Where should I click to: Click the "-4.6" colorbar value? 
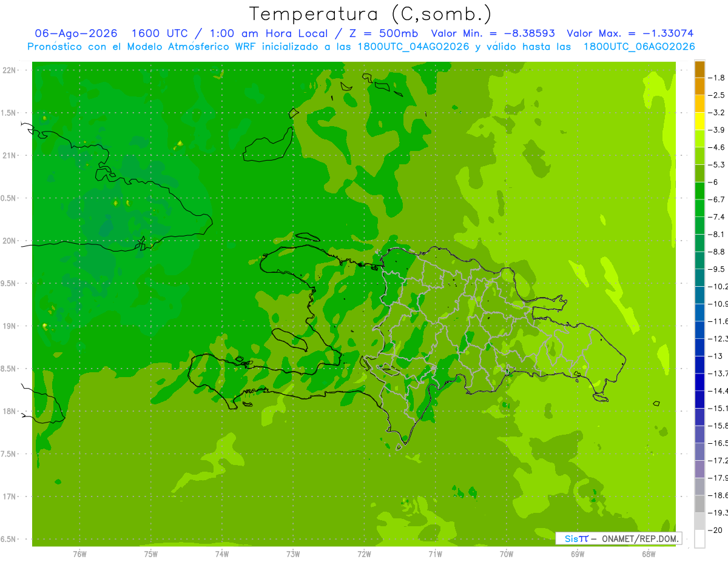pos(718,147)
